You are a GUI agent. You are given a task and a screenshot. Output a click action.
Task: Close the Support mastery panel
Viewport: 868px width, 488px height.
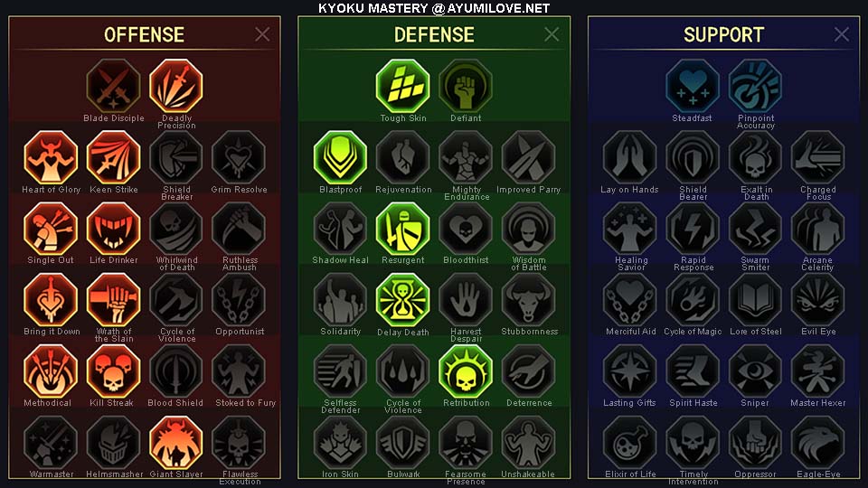click(842, 34)
